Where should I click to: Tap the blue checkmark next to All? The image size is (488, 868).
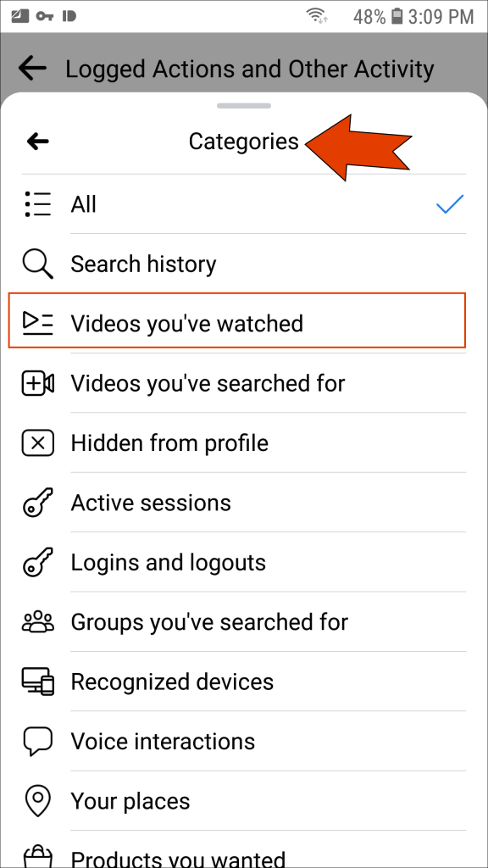pyautogui.click(x=450, y=203)
